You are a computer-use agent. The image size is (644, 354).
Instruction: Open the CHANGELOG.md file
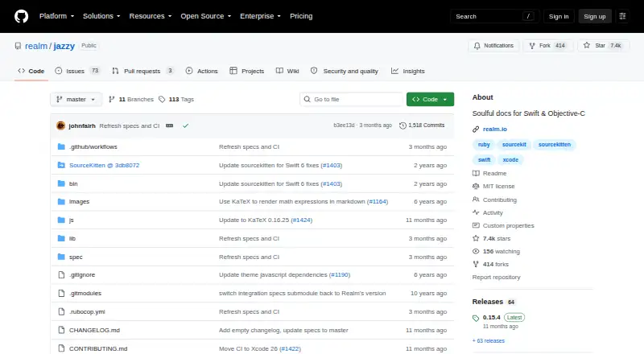(x=94, y=330)
